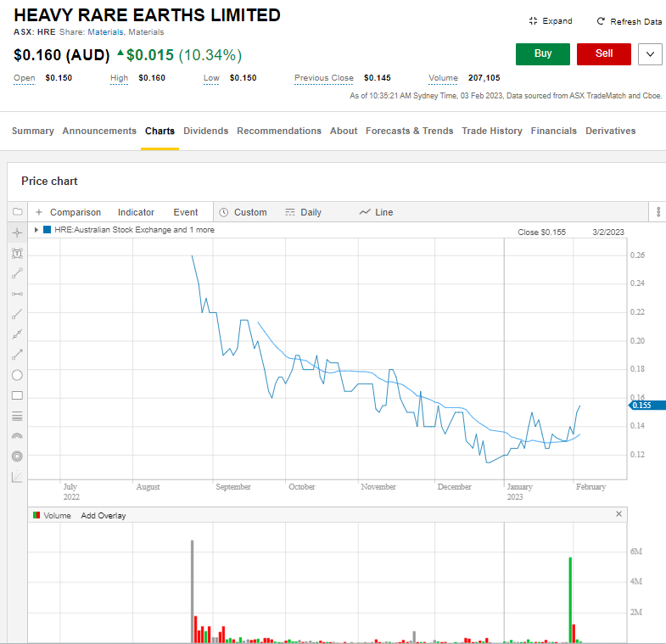The width and height of the screenshot is (666, 644).
Task: Click the blue HRE series color swatch
Action: 48,230
